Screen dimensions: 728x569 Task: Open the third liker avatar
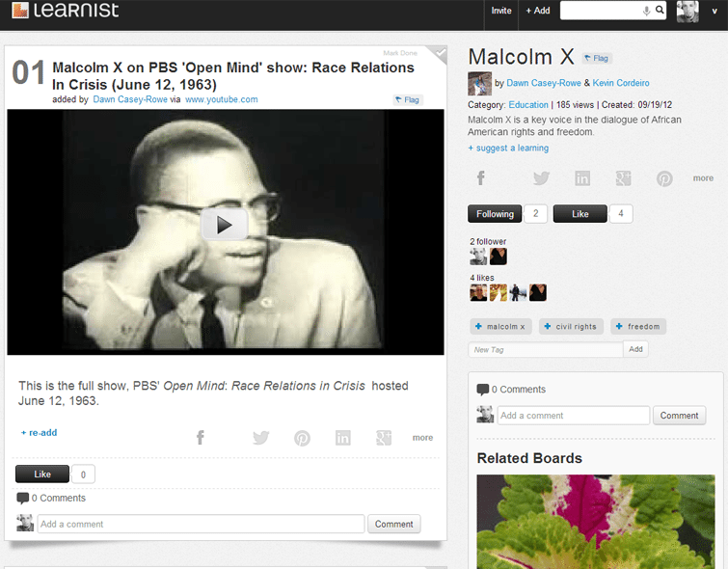[x=518, y=292]
